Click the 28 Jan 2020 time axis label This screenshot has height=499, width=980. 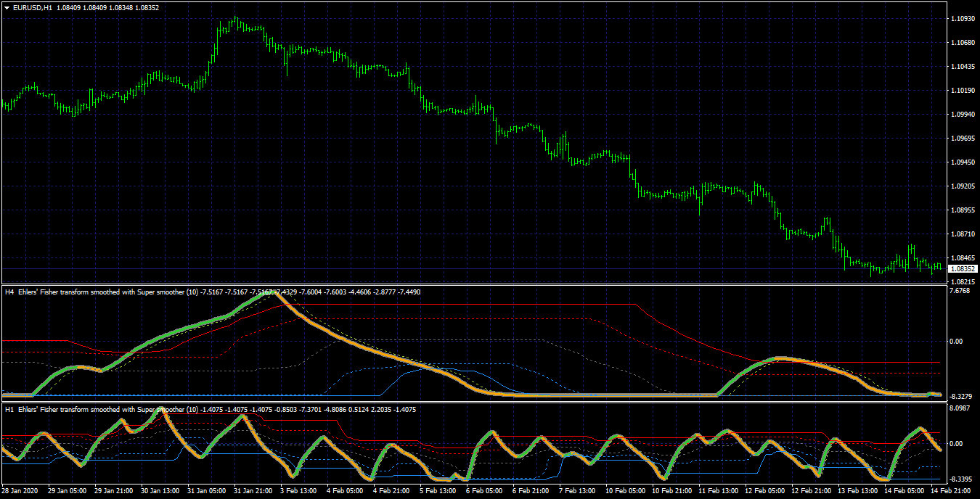click(21, 491)
